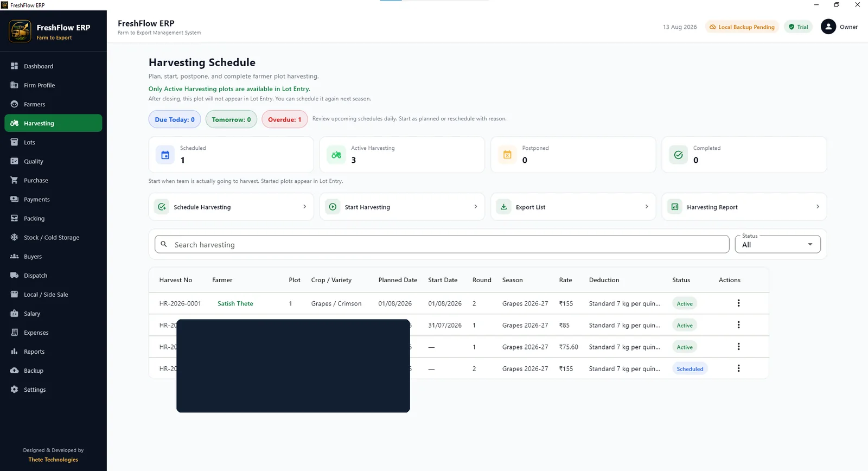Select Harvesting sidebar item

tap(53, 123)
